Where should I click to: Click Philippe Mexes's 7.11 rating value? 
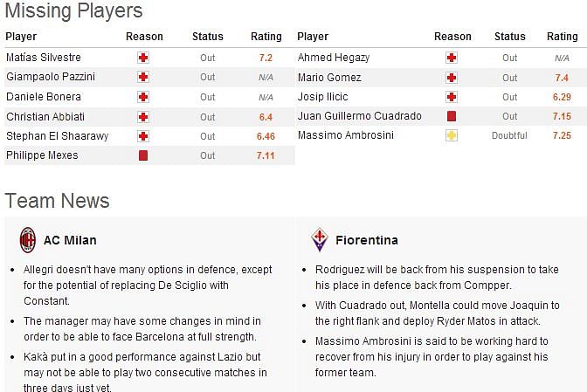point(266,155)
